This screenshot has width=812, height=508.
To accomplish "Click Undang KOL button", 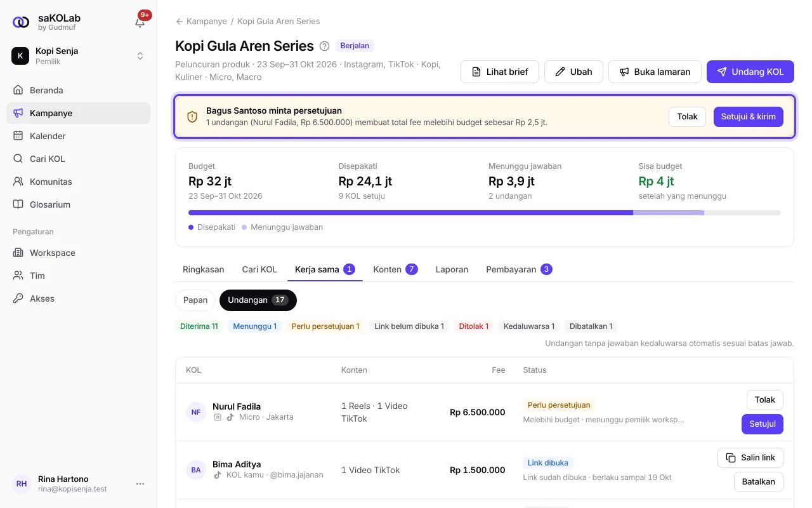I will pyautogui.click(x=750, y=72).
